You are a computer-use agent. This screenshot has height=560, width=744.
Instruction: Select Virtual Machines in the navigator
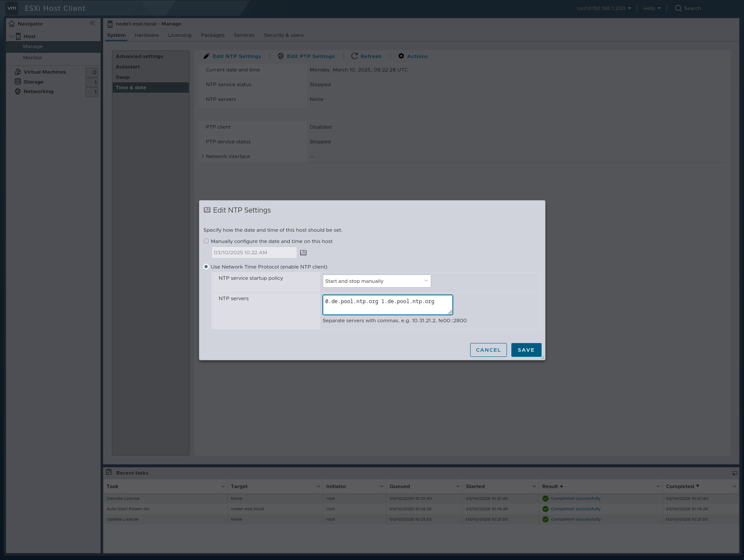click(x=45, y=71)
